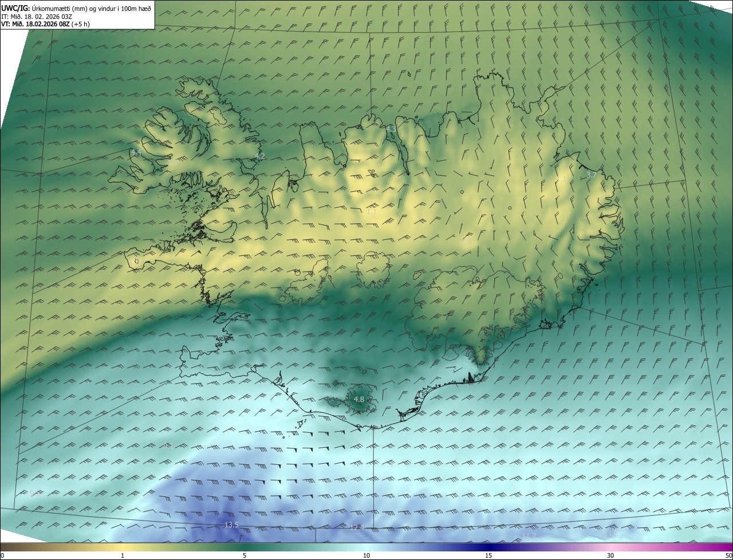733x560 pixels.
Task: Click the 3.7 value label on the map
Action: pyautogui.click(x=592, y=175)
